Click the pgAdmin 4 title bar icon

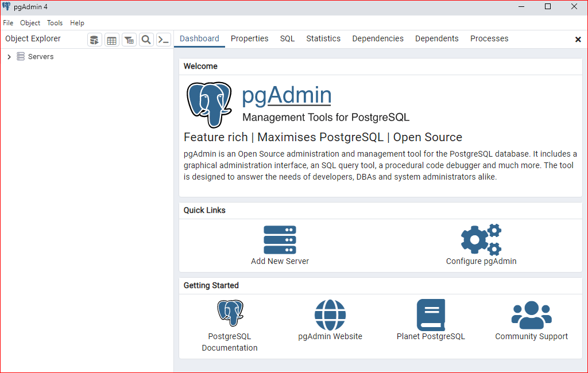6,6
